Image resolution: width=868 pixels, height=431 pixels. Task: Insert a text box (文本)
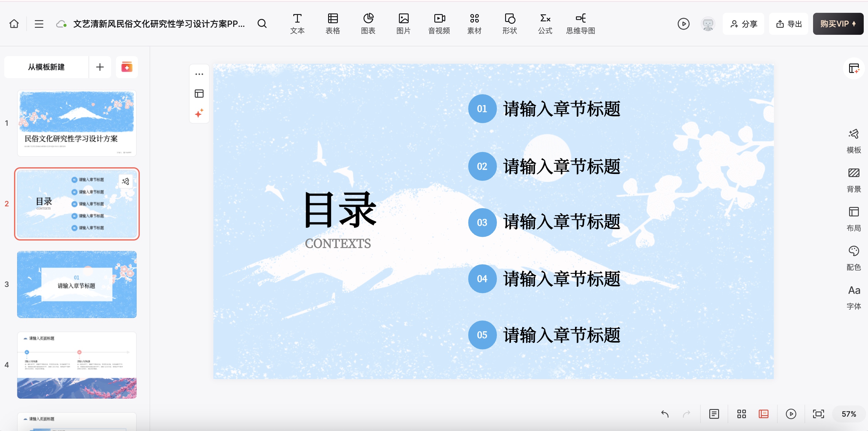tap(297, 24)
